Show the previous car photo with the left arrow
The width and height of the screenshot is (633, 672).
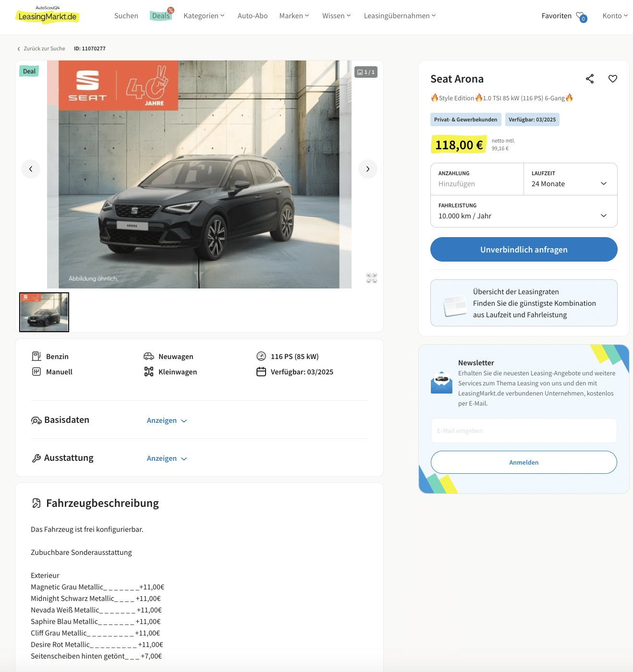pyautogui.click(x=31, y=169)
